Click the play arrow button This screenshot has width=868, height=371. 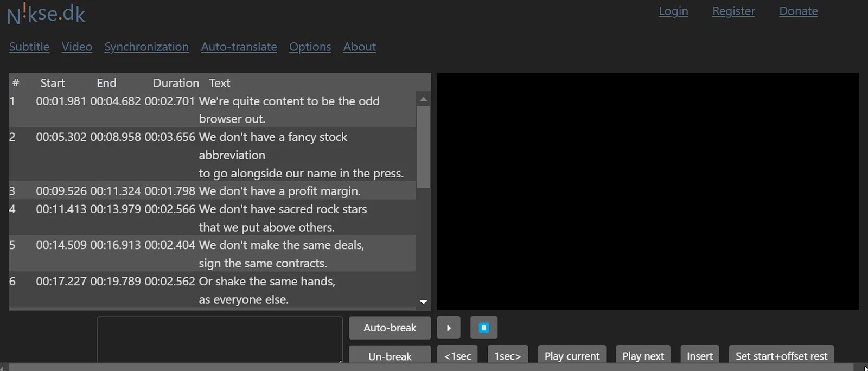[x=449, y=328]
